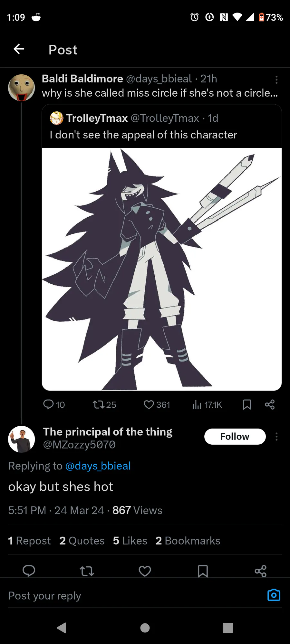This screenshot has width=290, height=644.
Task: Go back using the top arrow
Action: [19, 49]
